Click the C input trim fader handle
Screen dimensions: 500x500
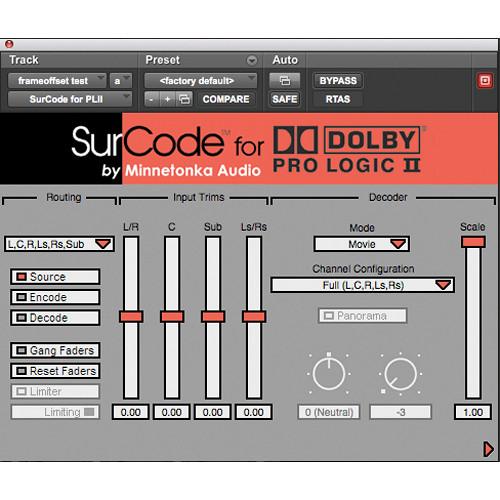pyautogui.click(x=172, y=316)
